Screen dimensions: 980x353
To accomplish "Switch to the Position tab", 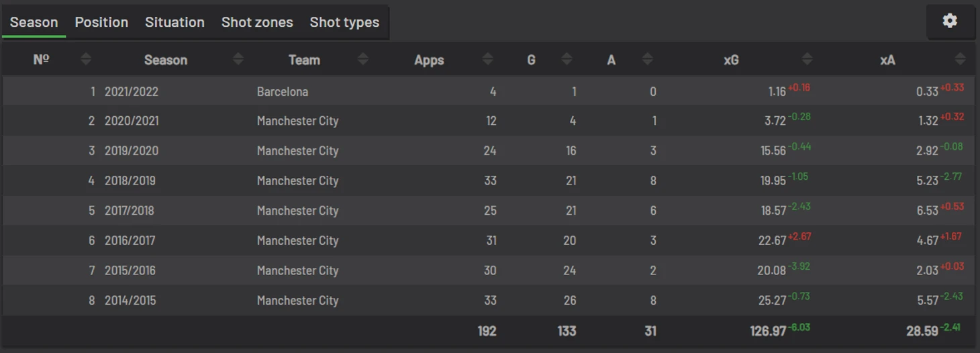I will point(101,22).
